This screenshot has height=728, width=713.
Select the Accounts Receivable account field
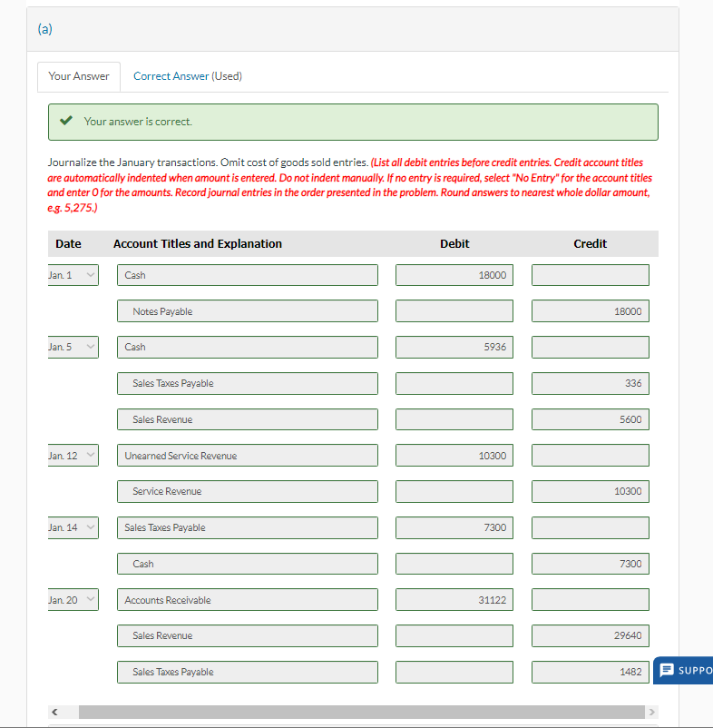coord(248,600)
